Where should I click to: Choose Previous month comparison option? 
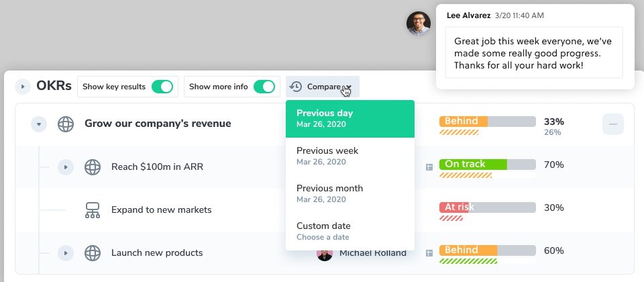pyautogui.click(x=350, y=193)
